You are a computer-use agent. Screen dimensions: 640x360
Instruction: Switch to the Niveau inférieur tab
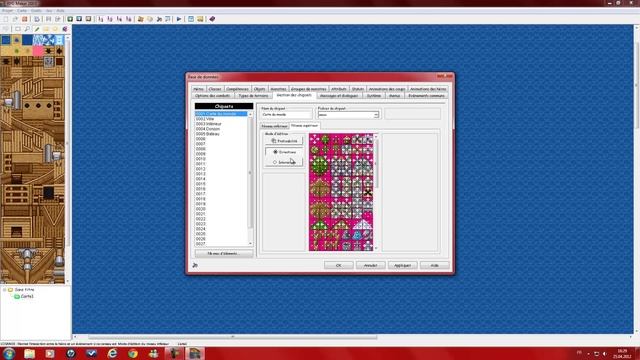[275, 126]
